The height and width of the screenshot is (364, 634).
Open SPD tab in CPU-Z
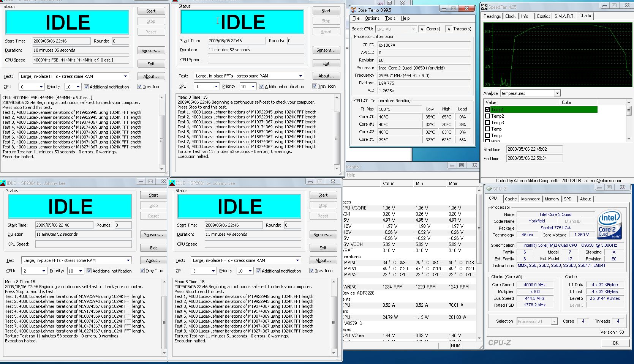568,199
